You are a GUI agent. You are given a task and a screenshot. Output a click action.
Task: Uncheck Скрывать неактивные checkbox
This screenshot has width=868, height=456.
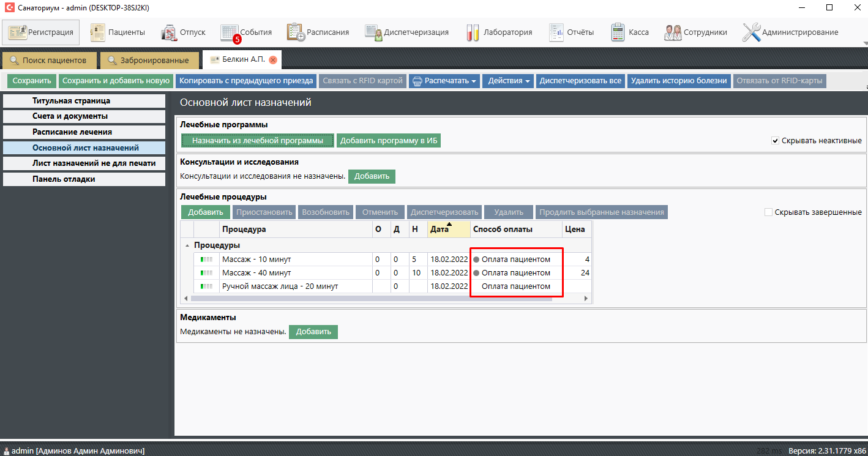click(x=775, y=141)
